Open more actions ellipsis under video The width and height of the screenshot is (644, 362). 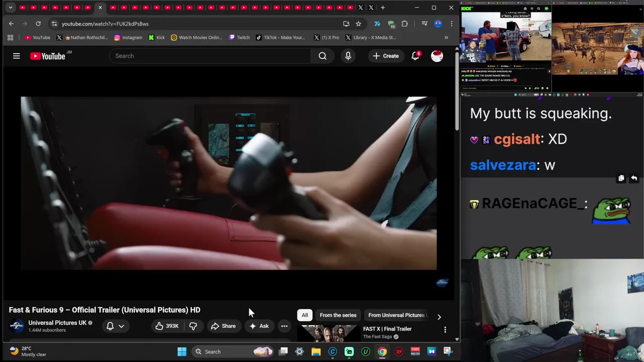pos(284,326)
